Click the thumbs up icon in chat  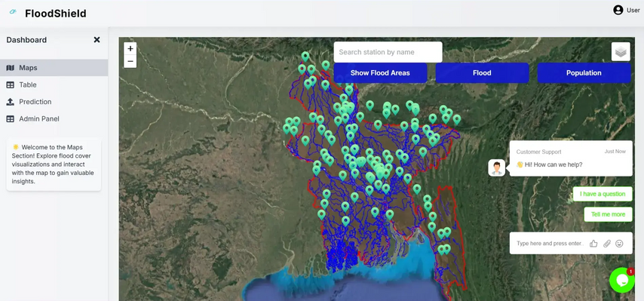click(x=593, y=244)
